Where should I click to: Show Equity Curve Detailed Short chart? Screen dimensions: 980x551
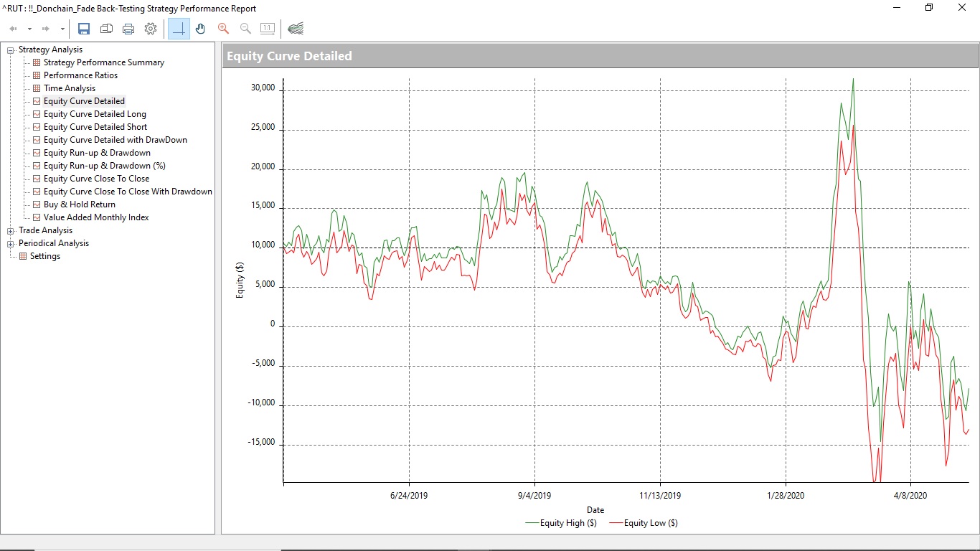[95, 127]
